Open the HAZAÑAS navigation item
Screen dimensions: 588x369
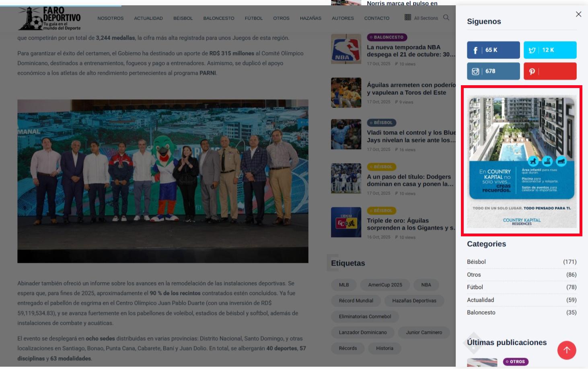tap(310, 18)
